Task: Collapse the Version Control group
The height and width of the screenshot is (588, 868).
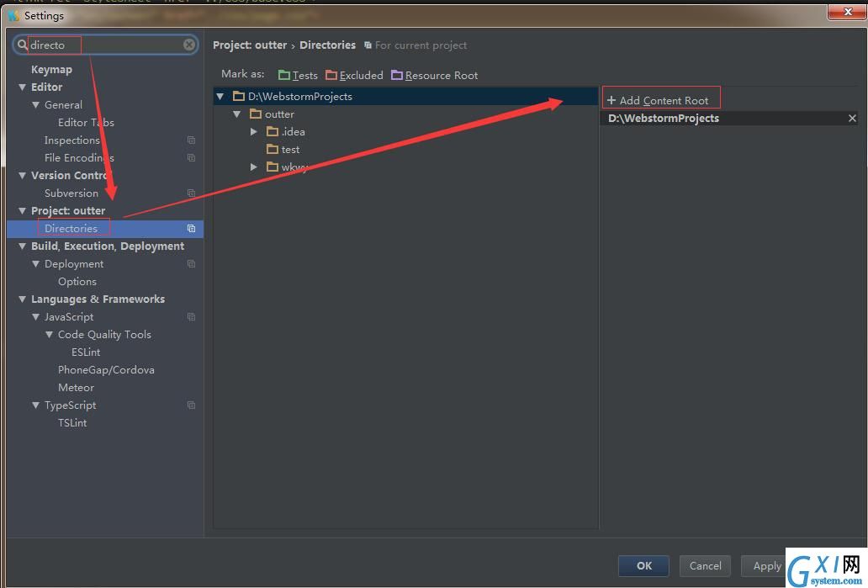Action: coord(22,176)
